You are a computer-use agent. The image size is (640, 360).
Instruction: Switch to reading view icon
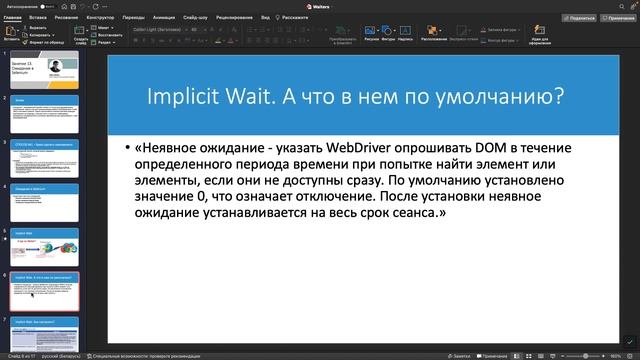(541, 356)
